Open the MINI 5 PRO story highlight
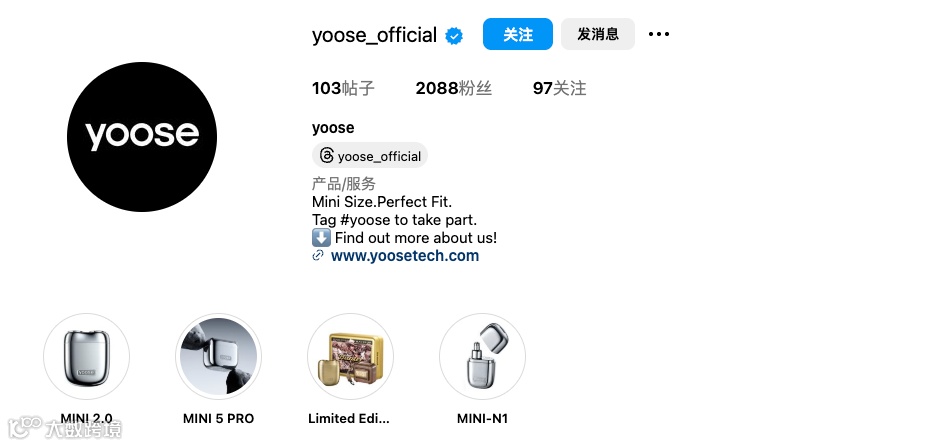932x446 pixels. pyautogui.click(x=218, y=356)
